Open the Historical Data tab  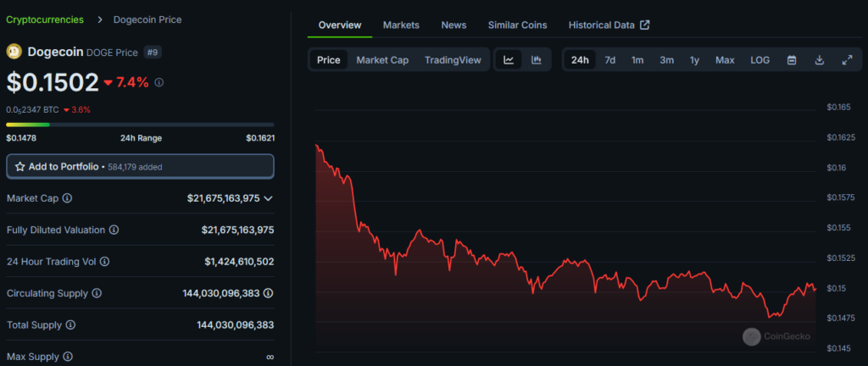[x=609, y=25]
